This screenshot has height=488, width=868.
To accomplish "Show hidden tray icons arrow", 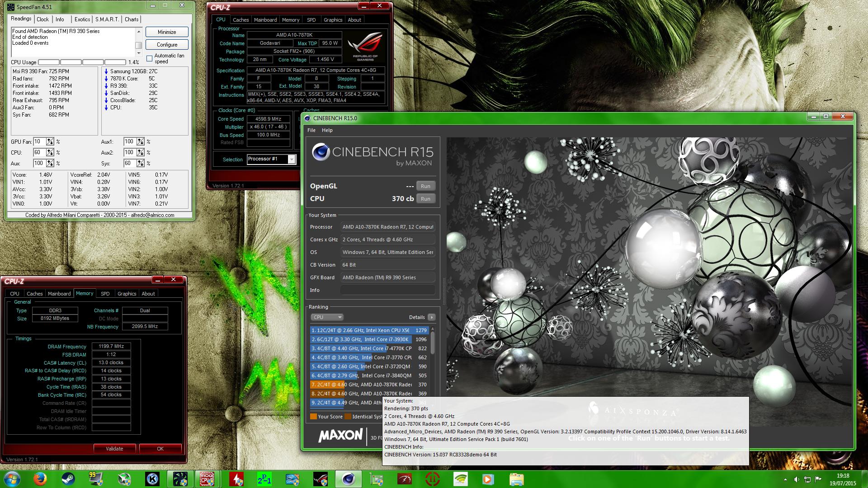I will [x=786, y=479].
